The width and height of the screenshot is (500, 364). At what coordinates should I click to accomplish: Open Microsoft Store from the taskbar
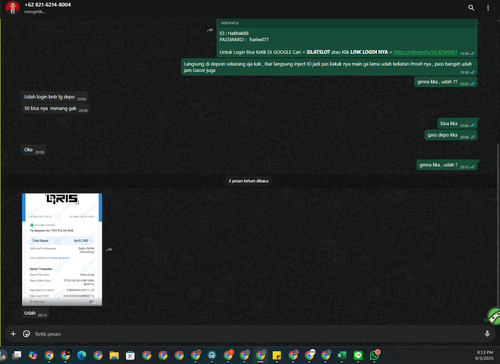[130, 355]
